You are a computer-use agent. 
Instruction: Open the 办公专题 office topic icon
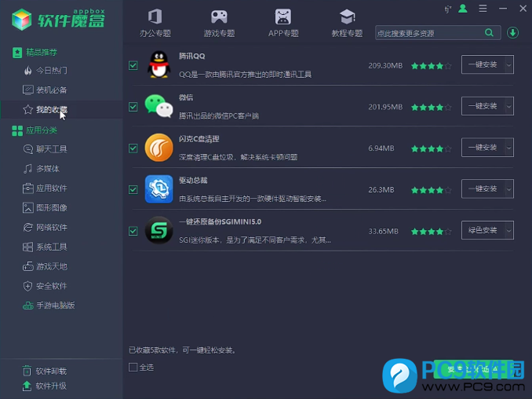(155, 16)
